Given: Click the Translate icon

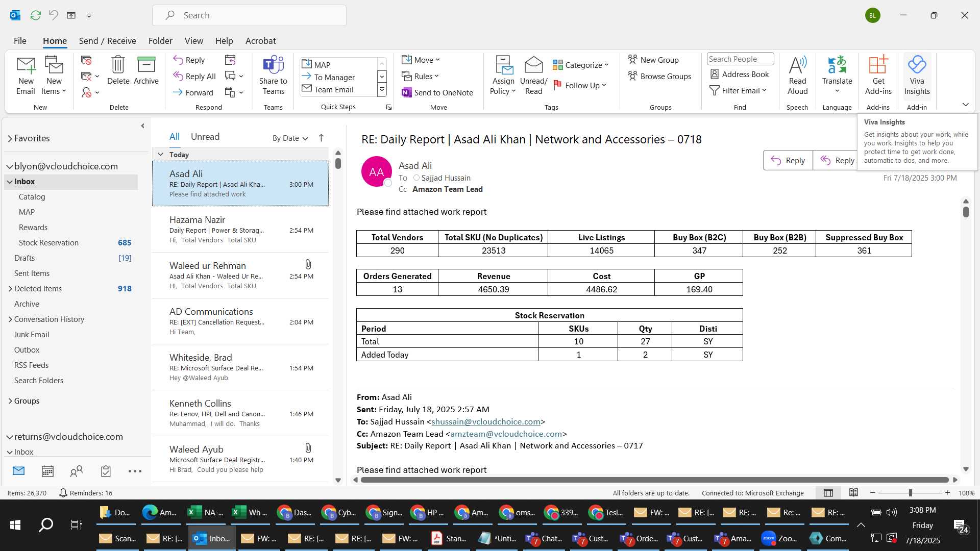Looking at the screenshot, I should click(837, 76).
